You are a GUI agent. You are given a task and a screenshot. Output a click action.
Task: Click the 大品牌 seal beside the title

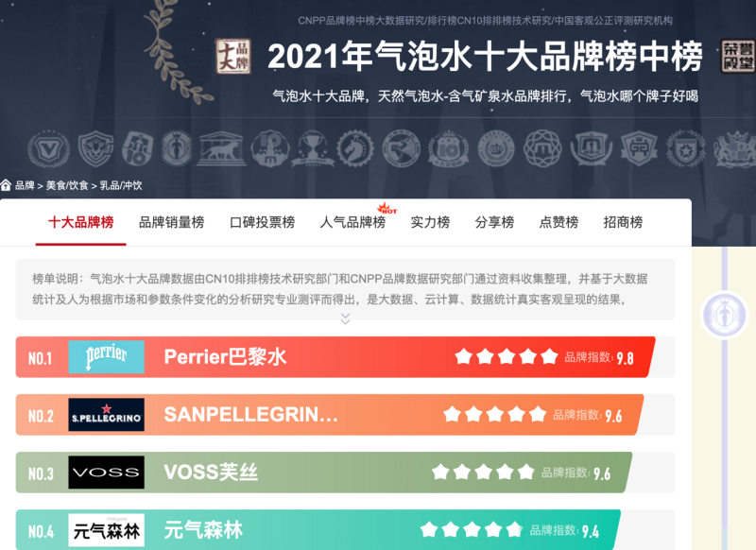click(233, 57)
